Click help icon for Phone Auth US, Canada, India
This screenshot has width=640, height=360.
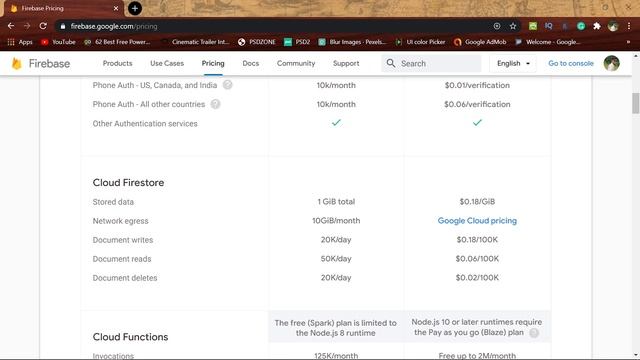click(227, 85)
